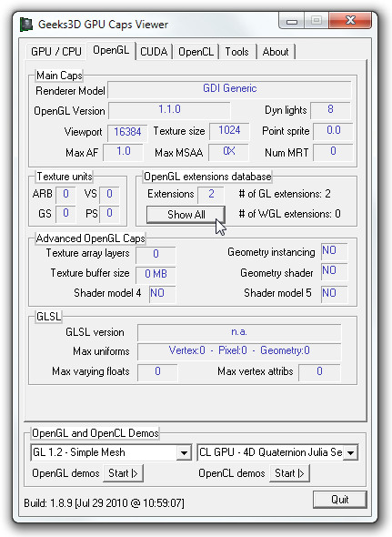The image size is (392, 537).
Task: Switch to the GPU / CPU tab
Action: click(56, 52)
